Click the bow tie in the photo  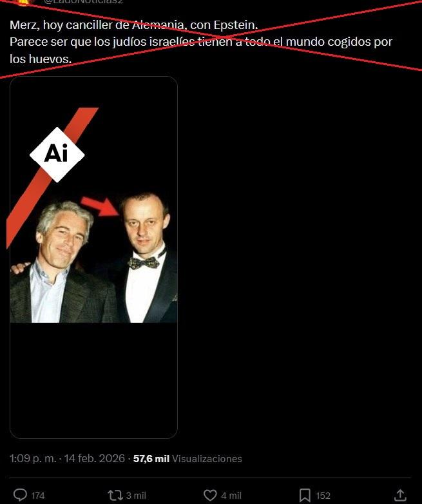(x=144, y=262)
